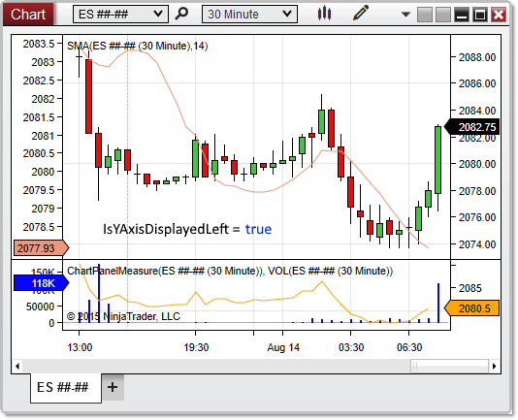
Task: Click the IsYAxisDisplayedLeft = true text
Action: [187, 229]
